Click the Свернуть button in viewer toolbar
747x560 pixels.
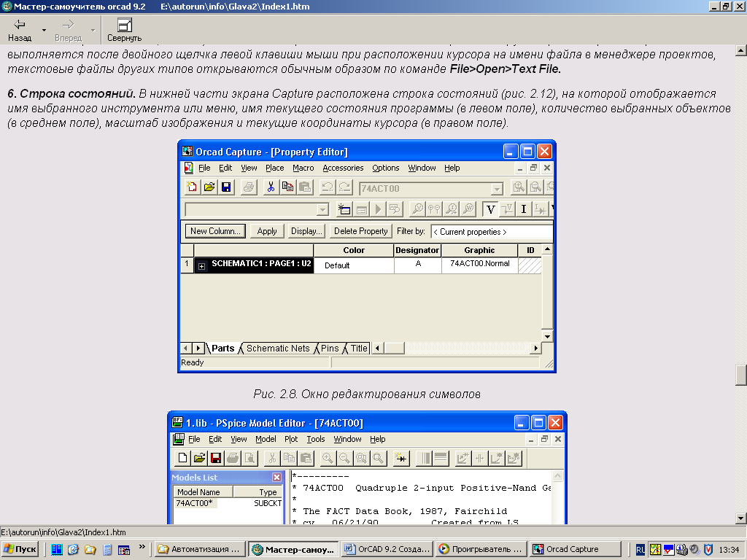(x=124, y=30)
